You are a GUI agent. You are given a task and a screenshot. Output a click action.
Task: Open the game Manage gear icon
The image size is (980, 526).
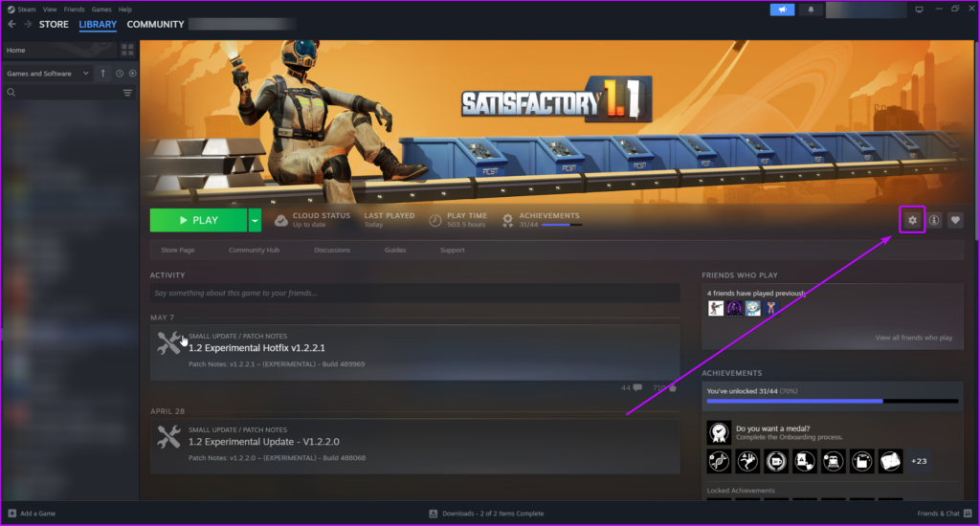[x=912, y=220]
